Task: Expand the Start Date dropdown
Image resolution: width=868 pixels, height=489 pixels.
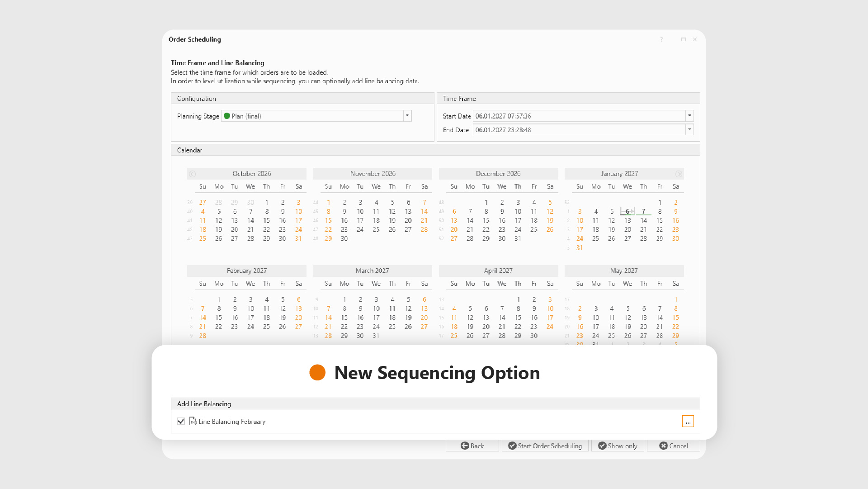Action: pyautogui.click(x=689, y=116)
